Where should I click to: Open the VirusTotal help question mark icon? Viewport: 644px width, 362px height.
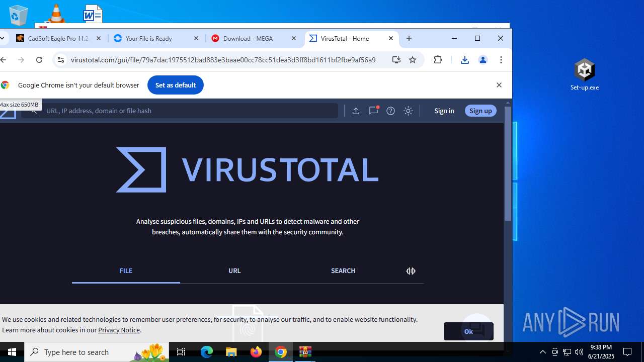390,111
